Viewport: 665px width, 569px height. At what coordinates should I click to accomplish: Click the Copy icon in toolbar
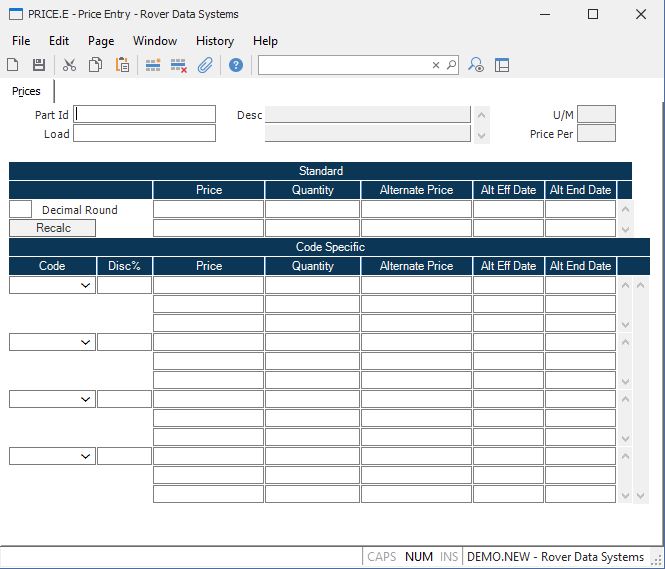point(95,65)
